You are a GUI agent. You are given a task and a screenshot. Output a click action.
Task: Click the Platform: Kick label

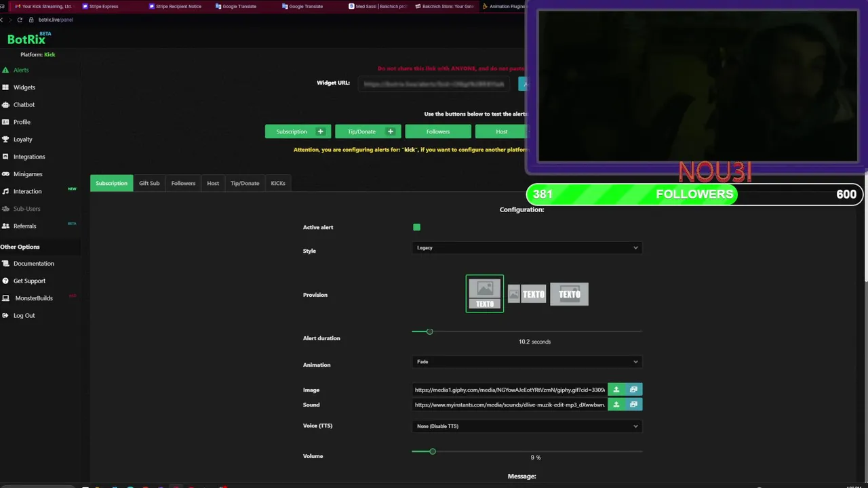pos(38,54)
